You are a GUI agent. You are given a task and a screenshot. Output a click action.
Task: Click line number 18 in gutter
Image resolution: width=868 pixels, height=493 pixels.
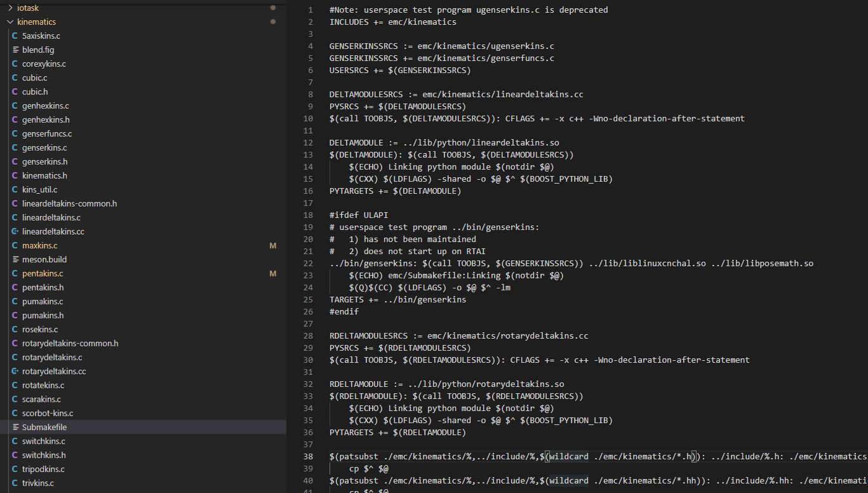click(x=308, y=215)
